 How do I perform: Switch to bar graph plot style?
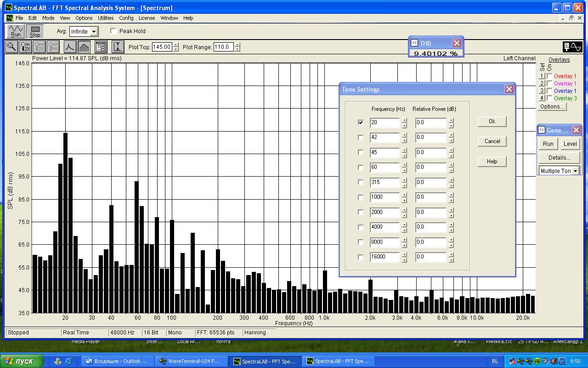pos(84,47)
